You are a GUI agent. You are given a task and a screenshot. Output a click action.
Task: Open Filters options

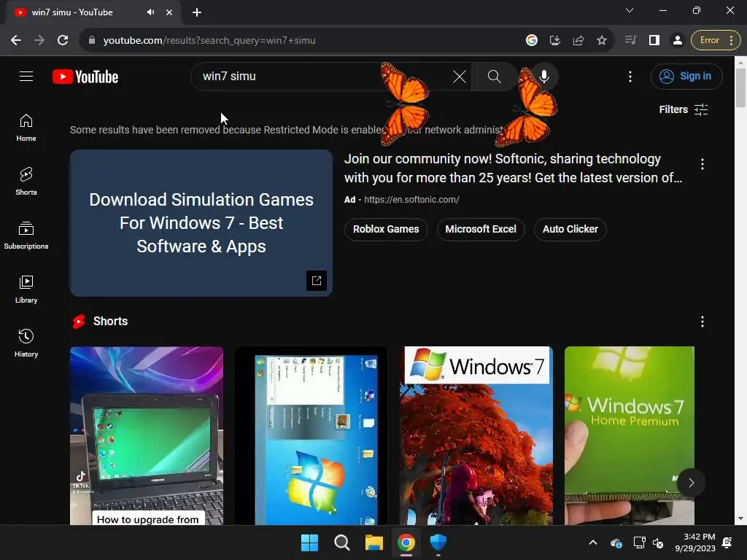pos(683,109)
